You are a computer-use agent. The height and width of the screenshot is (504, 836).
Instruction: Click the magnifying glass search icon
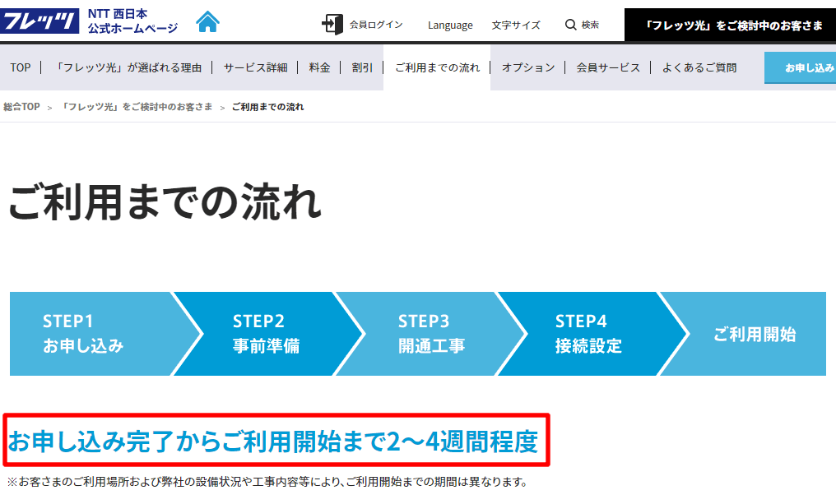(x=570, y=25)
